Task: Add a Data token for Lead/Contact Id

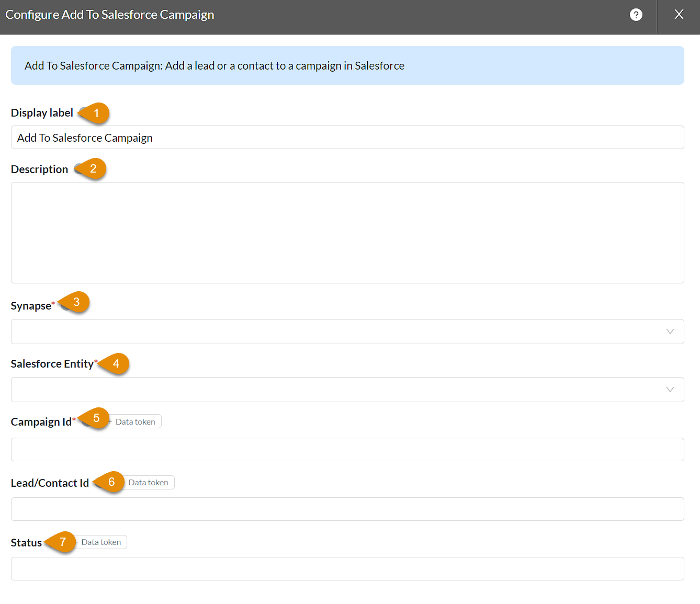Action: pos(147,482)
